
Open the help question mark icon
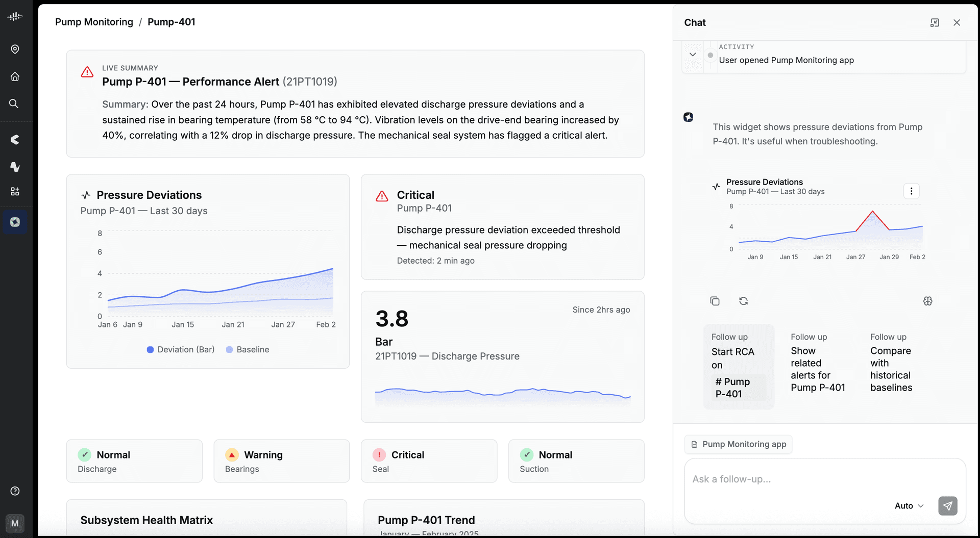pyautogui.click(x=15, y=491)
